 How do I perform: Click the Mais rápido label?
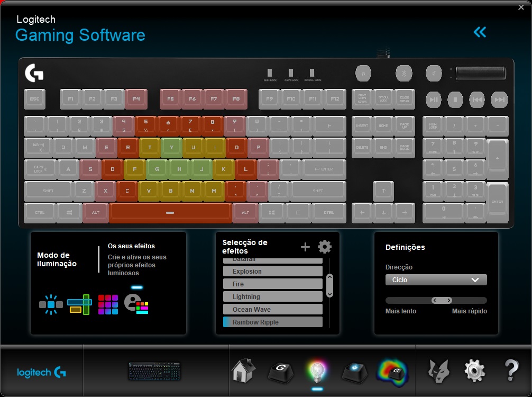pos(470,311)
